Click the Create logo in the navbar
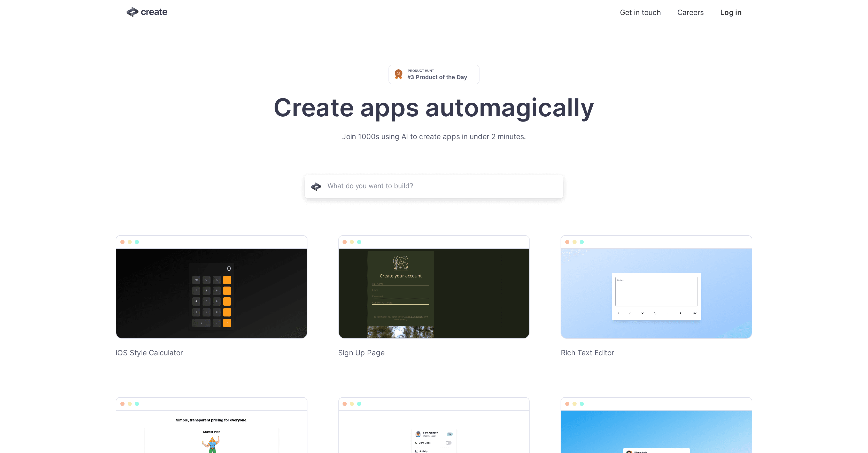 tap(146, 12)
